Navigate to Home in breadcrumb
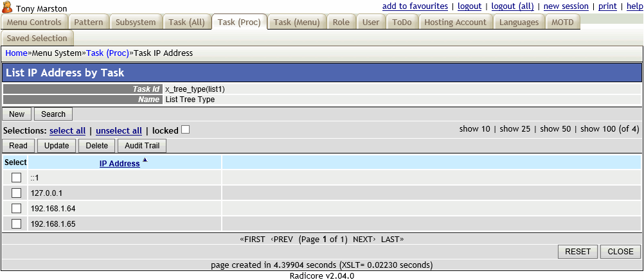644x280 pixels. pyautogui.click(x=16, y=53)
